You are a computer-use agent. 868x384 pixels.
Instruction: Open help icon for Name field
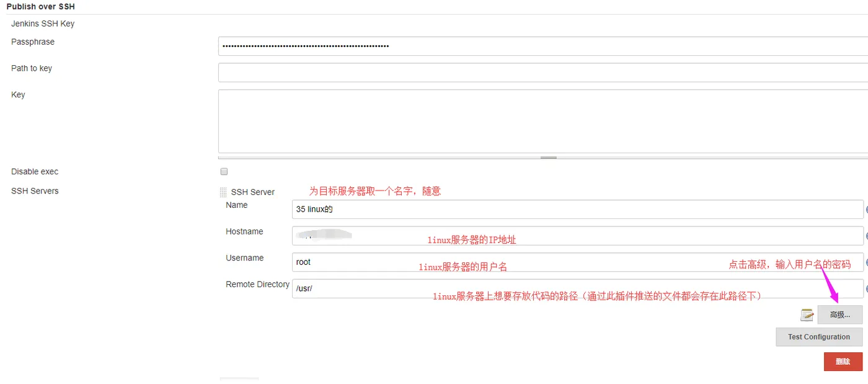[867, 210]
